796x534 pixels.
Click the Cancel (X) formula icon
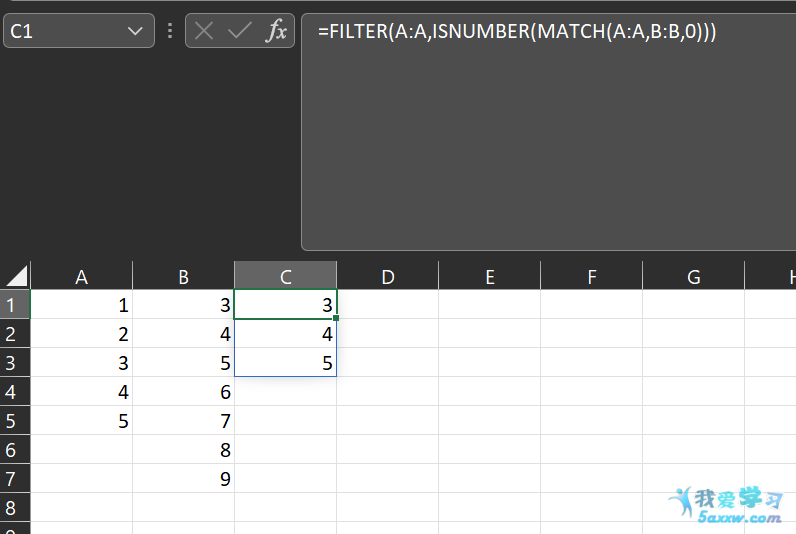tap(204, 31)
